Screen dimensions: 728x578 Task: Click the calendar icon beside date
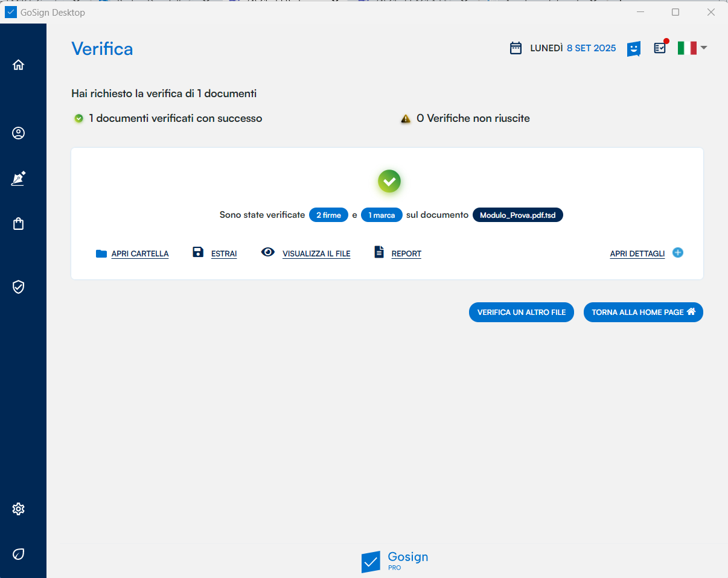click(516, 48)
